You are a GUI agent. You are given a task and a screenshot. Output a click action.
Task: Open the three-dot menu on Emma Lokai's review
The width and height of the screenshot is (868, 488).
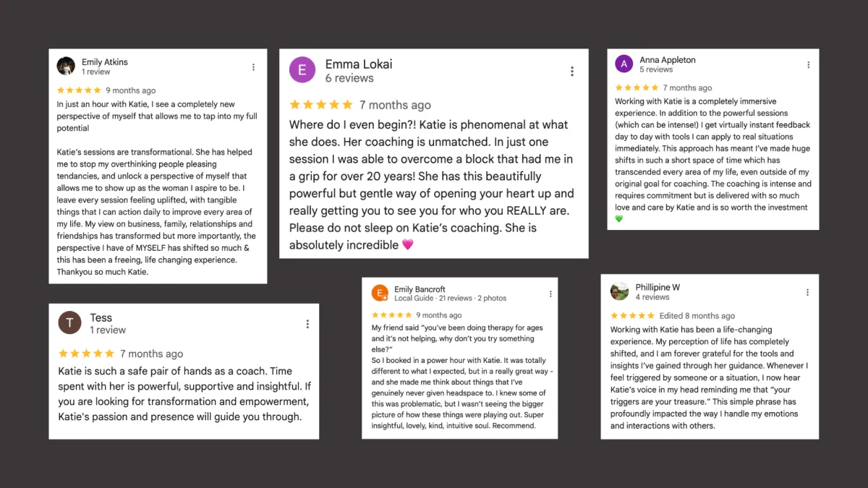(x=572, y=72)
